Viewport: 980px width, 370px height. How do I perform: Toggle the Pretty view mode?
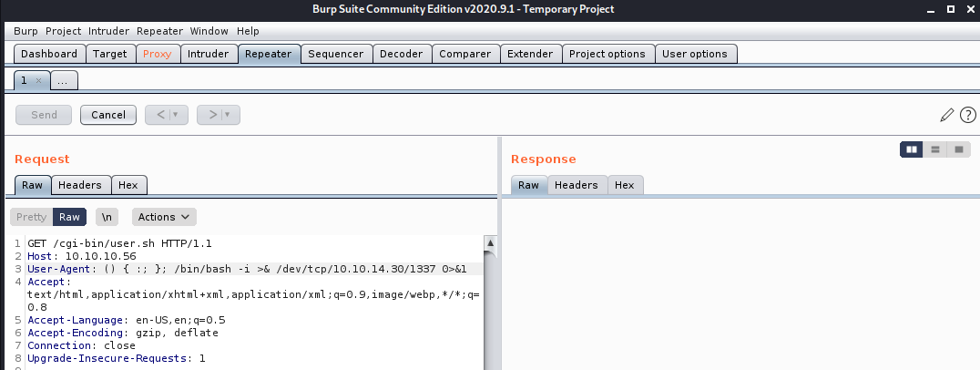[31, 217]
